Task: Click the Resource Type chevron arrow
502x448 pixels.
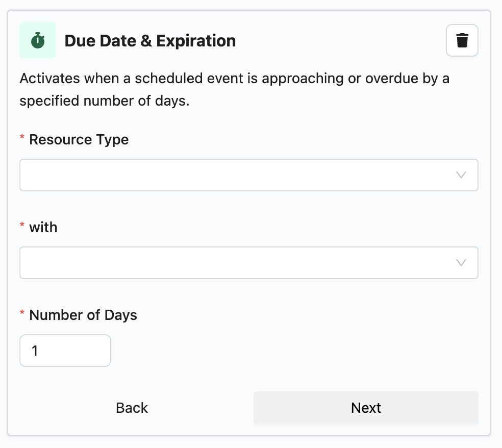Action: pyautogui.click(x=461, y=175)
